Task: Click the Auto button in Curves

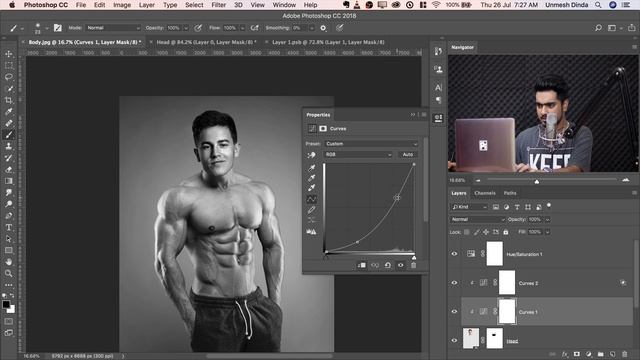Action: click(408, 155)
